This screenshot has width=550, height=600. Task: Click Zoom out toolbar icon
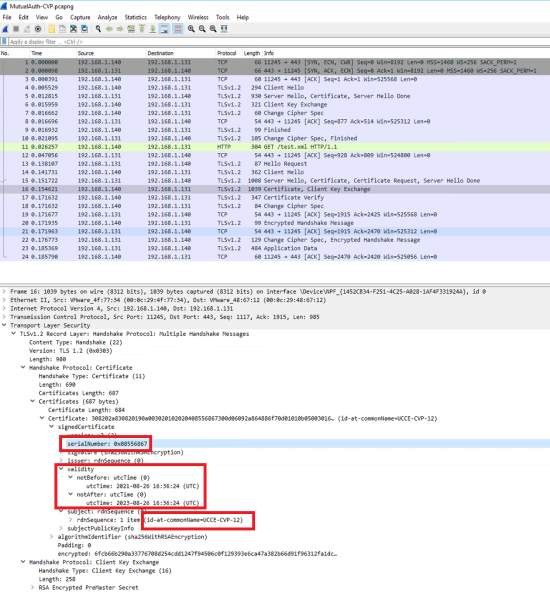pyautogui.click(x=202, y=29)
